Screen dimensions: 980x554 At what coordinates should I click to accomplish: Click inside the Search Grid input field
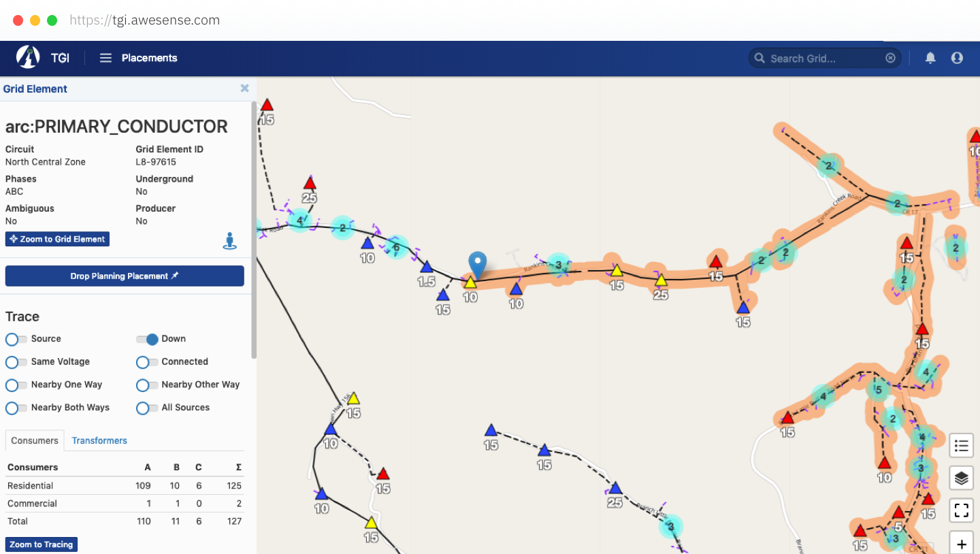[x=823, y=58]
